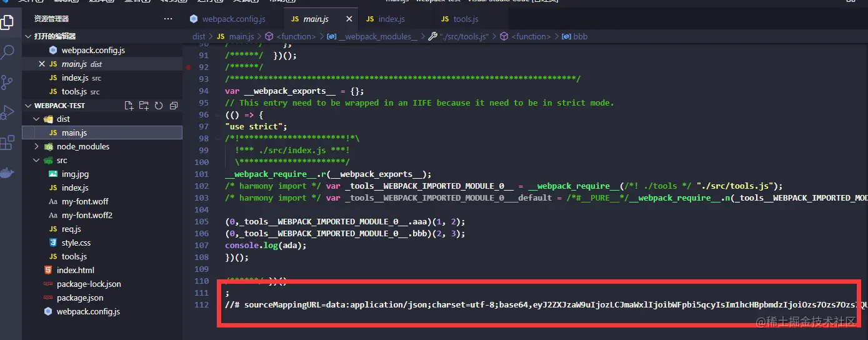
Task: Collapse the WEBPACK-TEST folder section
Action: (28, 106)
